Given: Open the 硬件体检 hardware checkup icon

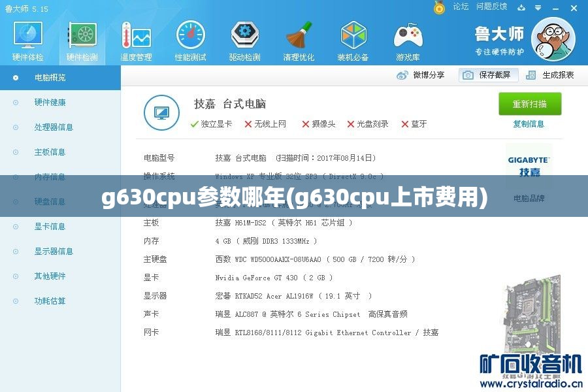Looking at the screenshot, I should [27, 41].
